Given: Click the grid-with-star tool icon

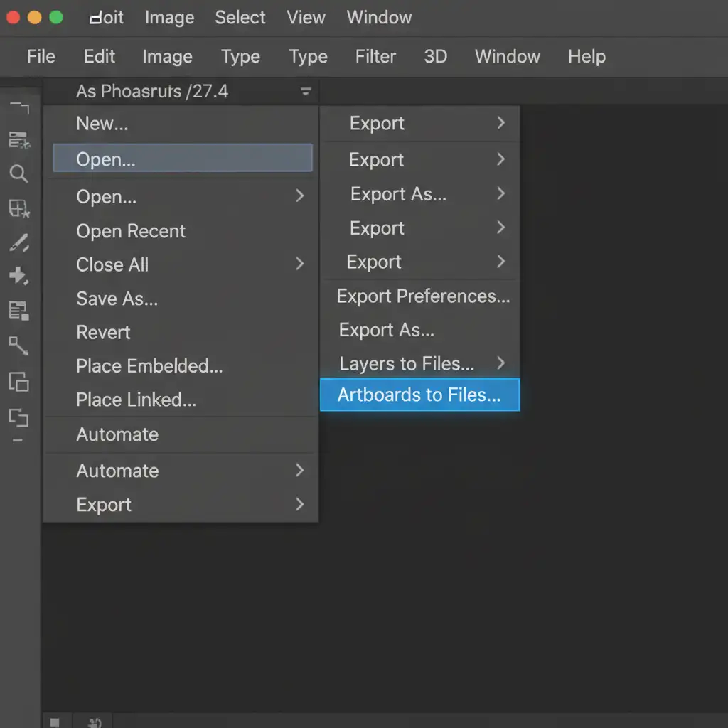Looking at the screenshot, I should point(18,208).
